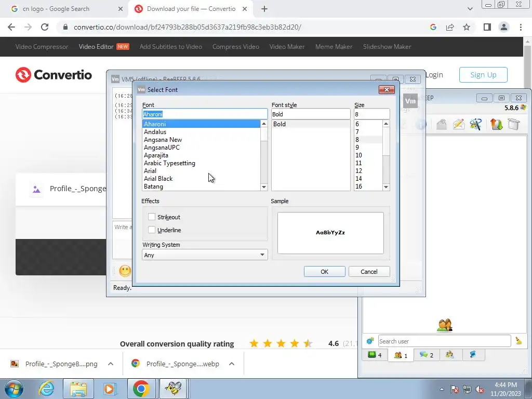Click the Size list scroll up arrow
This screenshot has height=399, width=532.
pyautogui.click(x=386, y=124)
